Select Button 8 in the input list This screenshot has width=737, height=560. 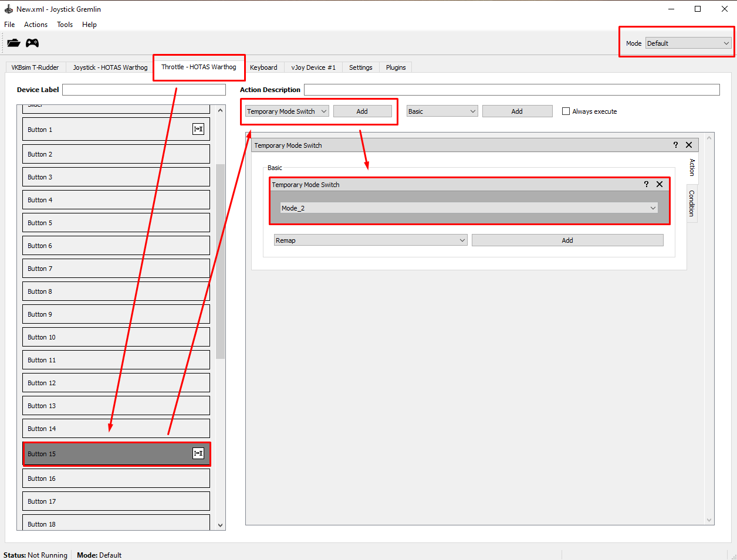pyautogui.click(x=116, y=291)
